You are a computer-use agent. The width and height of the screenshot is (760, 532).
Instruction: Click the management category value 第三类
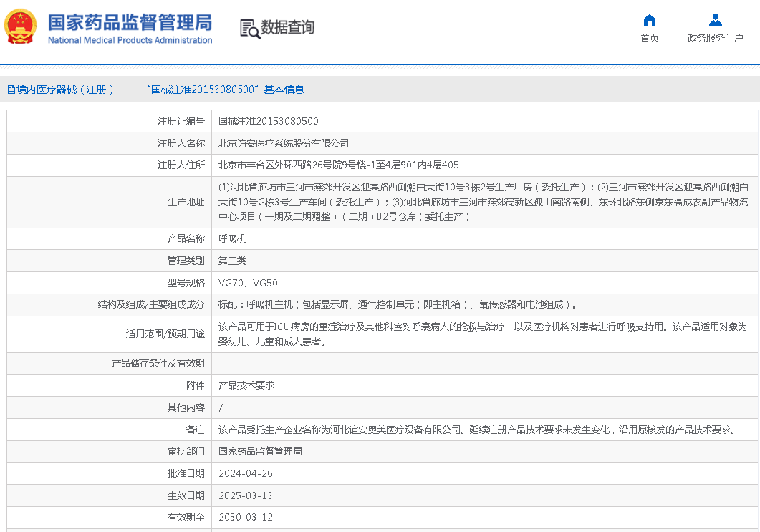[232, 261]
